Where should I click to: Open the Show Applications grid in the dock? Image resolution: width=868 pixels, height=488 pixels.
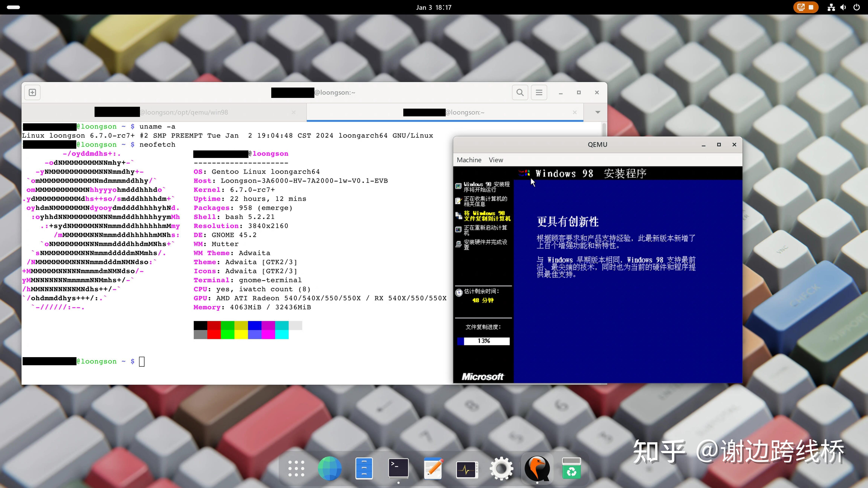(296, 468)
